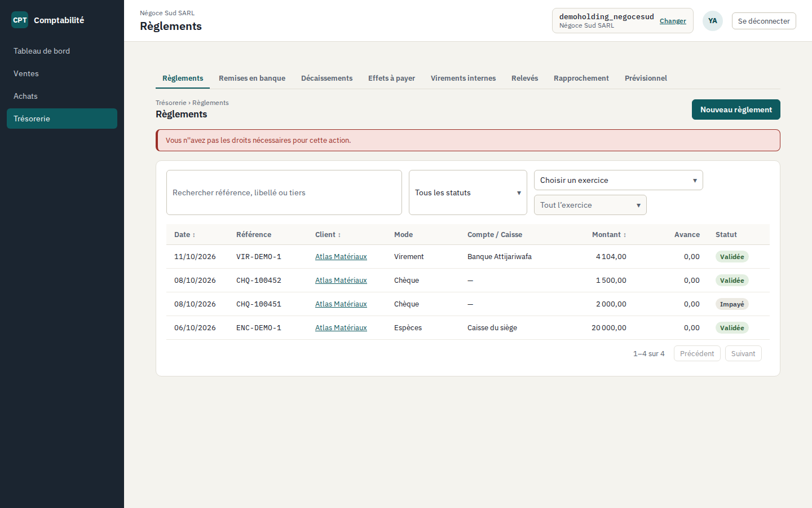
Task: Open the Décaissements tab
Action: pos(326,78)
